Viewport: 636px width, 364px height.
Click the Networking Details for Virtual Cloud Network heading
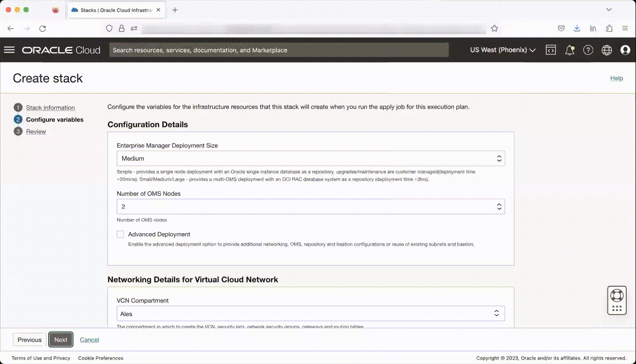[x=193, y=280]
